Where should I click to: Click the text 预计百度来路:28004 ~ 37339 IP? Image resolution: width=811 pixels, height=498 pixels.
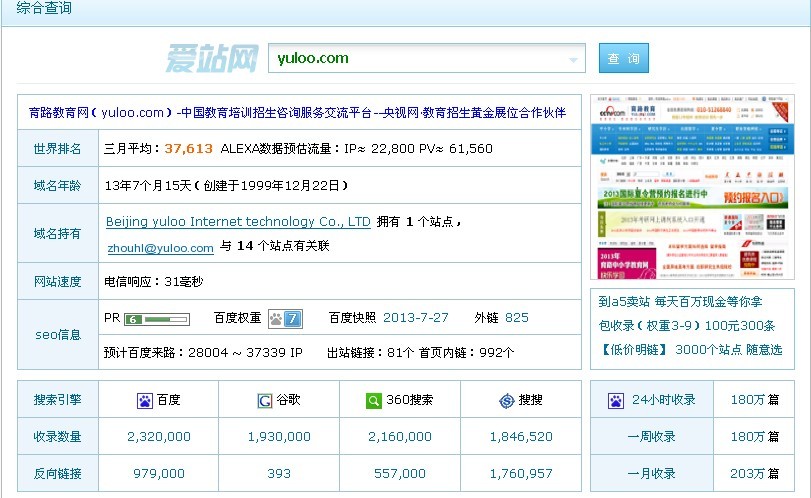click(x=203, y=353)
